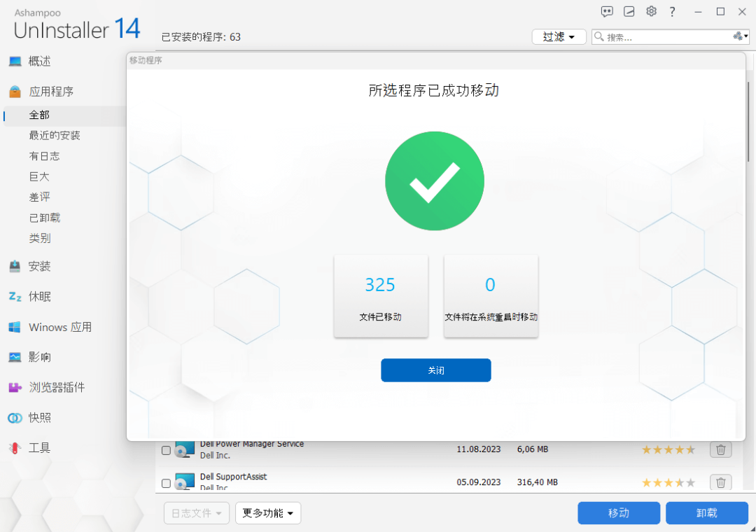Image resolution: width=756 pixels, height=532 pixels.
Task: Open search options icon at field end
Action: (x=740, y=36)
